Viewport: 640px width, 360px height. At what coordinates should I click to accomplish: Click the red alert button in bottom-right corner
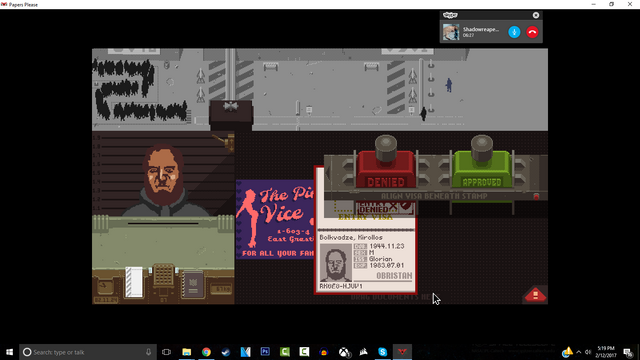535,295
